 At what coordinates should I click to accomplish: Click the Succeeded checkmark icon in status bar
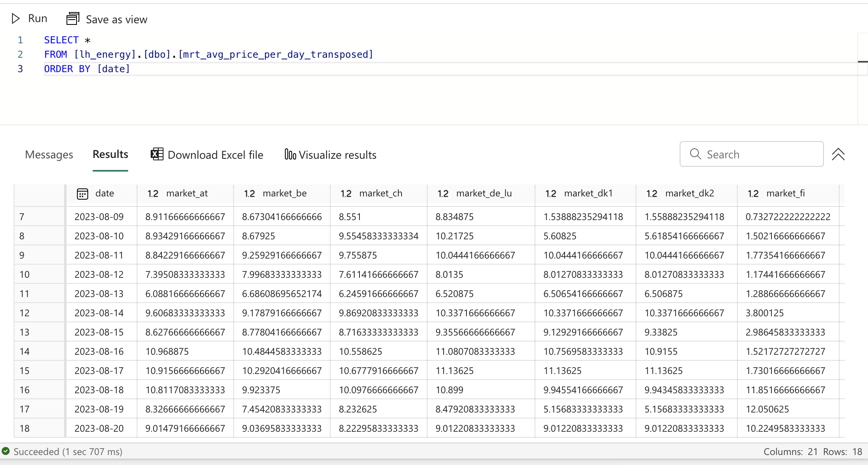coord(6,451)
